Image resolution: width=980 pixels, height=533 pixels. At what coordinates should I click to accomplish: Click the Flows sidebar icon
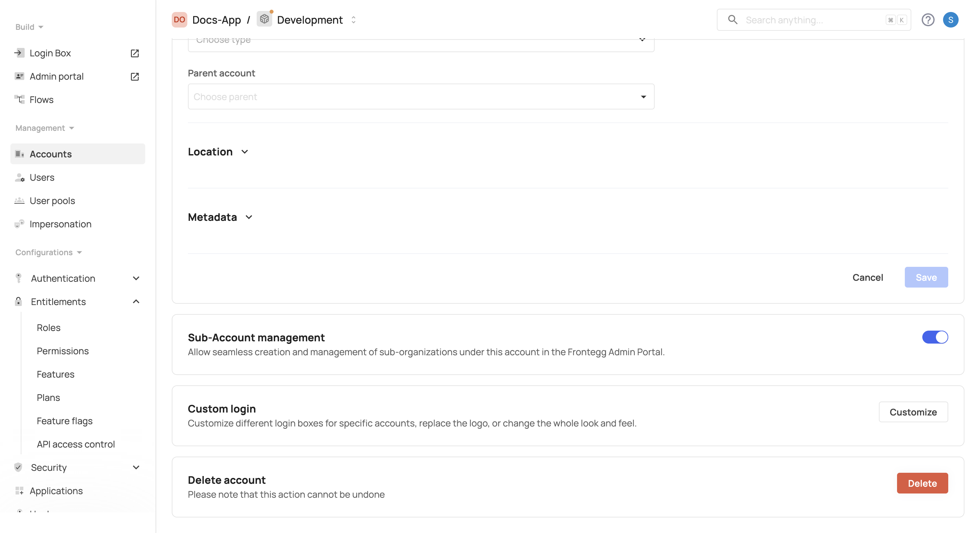coord(19,100)
